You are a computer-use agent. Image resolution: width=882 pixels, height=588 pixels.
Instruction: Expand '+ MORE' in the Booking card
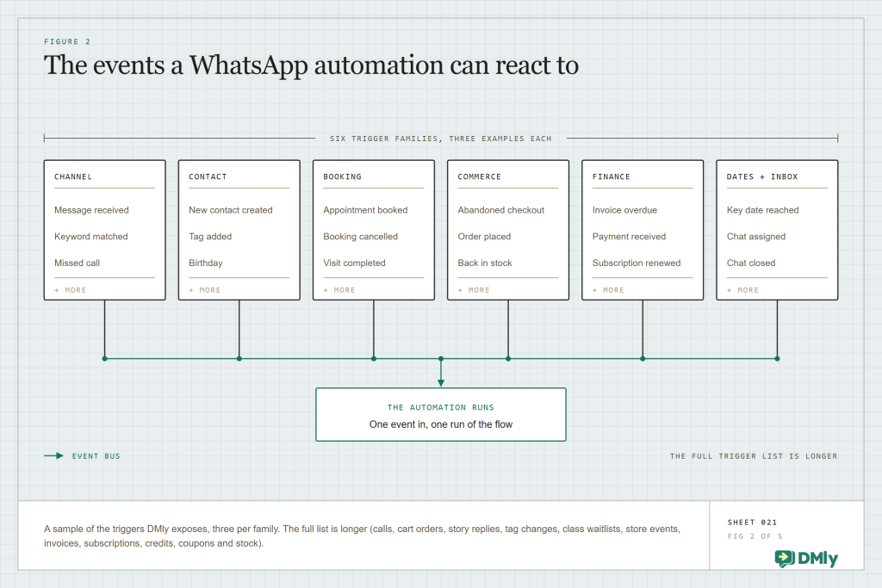339,290
